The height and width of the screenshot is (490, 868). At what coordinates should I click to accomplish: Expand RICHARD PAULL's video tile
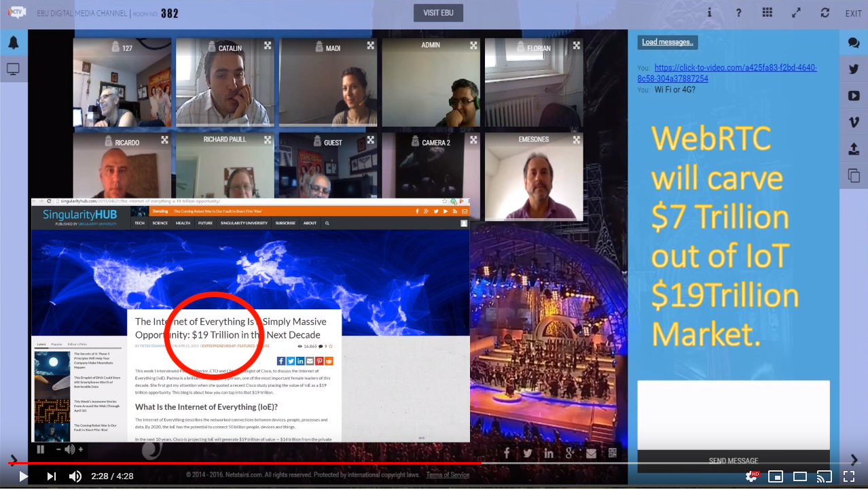point(268,140)
